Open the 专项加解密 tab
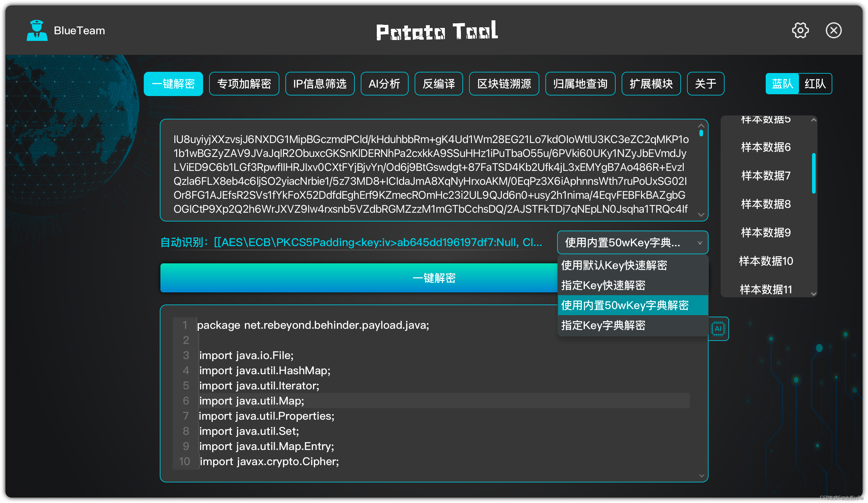This screenshot has height=503, width=868. coord(244,84)
